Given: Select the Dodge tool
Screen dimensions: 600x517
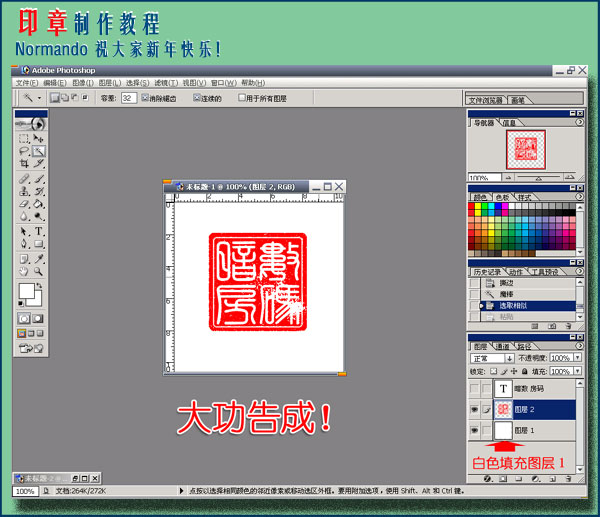Looking at the screenshot, I should [39, 217].
